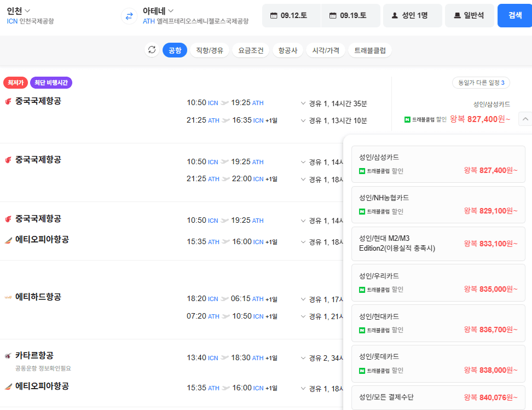Expand return 21:25 ATH 22:00 ICN details
Screen dimensions: 532x410
[322, 179]
